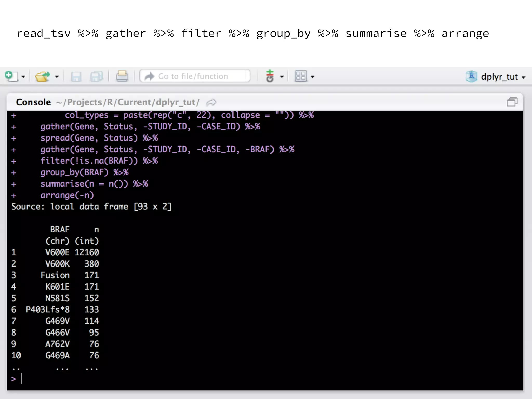Click the 'Source: local data frame' line

click(91, 207)
